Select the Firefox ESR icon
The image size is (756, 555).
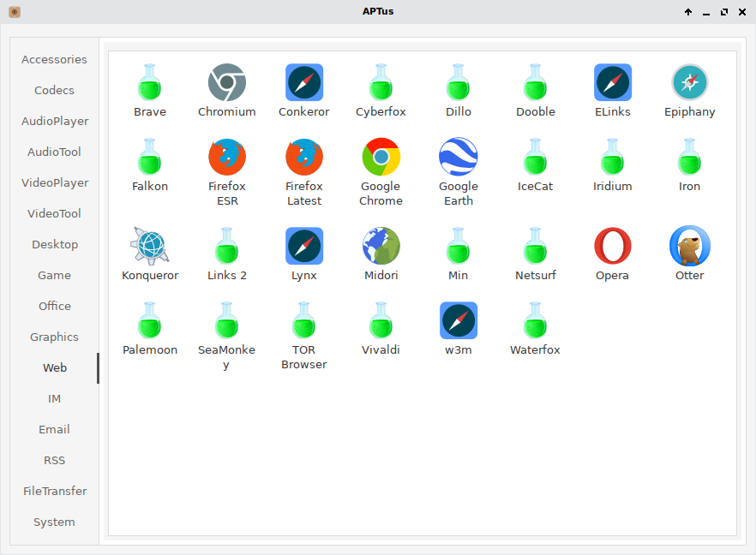[x=227, y=157]
